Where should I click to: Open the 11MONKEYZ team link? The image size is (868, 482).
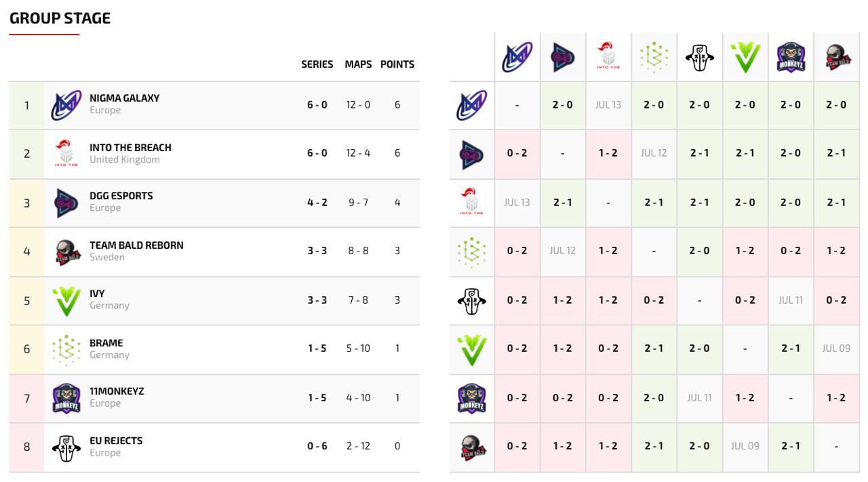point(117,391)
